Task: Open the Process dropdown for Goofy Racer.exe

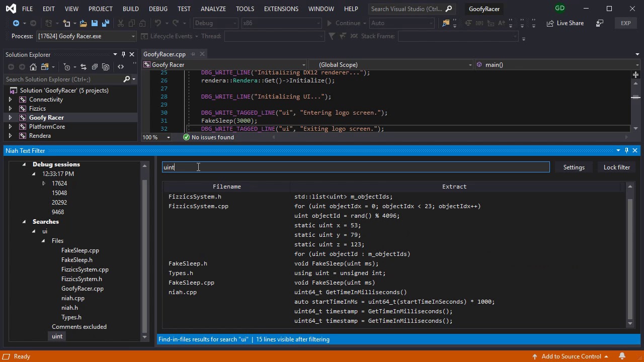Action: pyautogui.click(x=133, y=36)
